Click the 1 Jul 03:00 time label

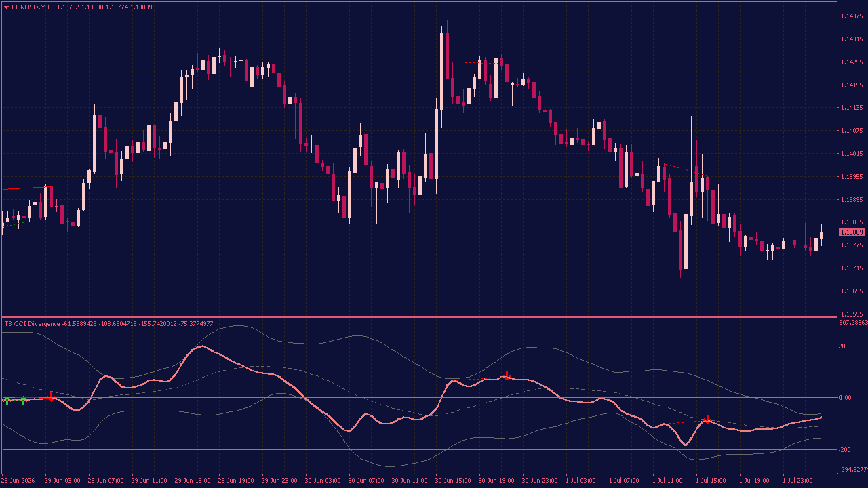pos(581,480)
